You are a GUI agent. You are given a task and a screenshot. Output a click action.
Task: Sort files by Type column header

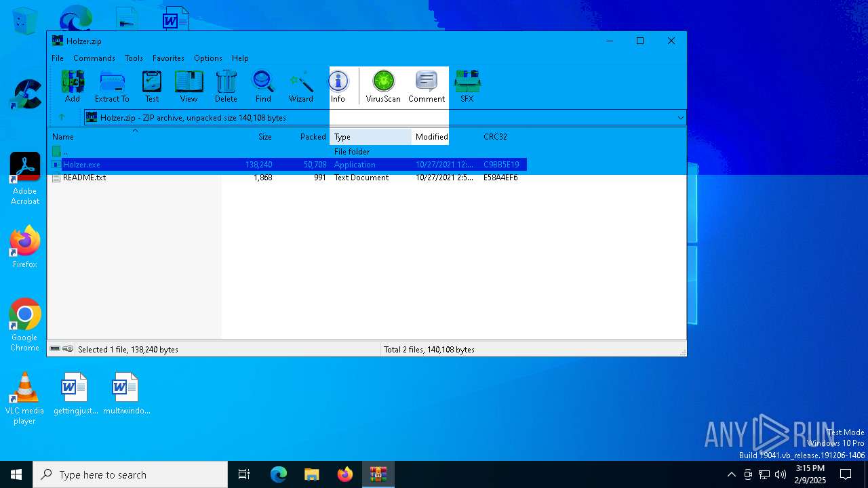click(371, 137)
